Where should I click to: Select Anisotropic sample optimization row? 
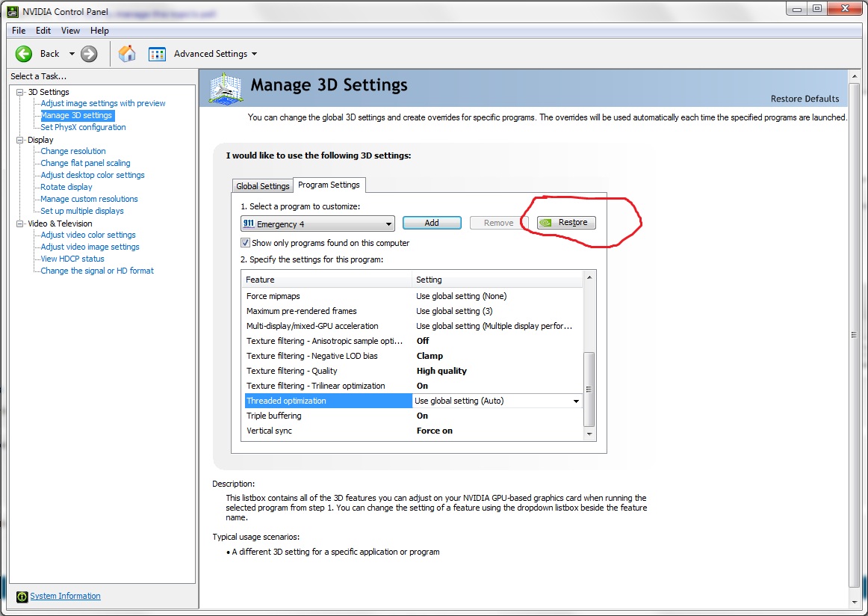coord(413,341)
